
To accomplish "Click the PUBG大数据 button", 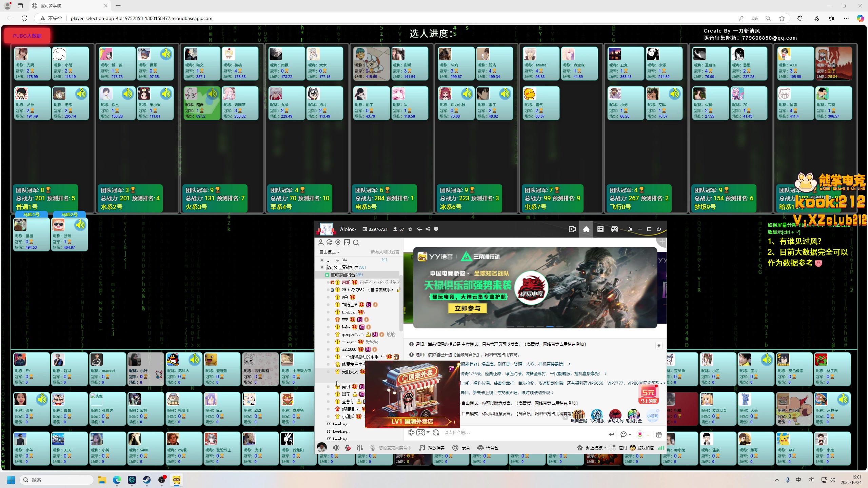I will [27, 36].
